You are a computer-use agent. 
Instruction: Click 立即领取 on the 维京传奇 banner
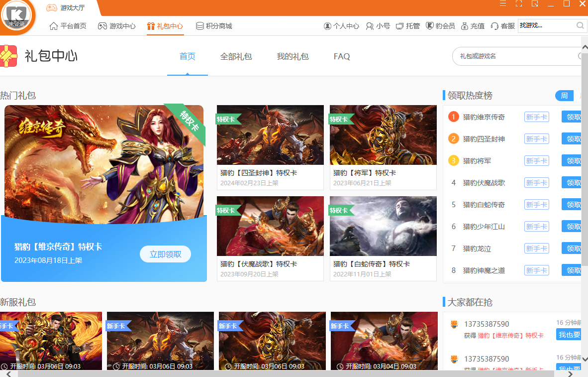point(165,254)
